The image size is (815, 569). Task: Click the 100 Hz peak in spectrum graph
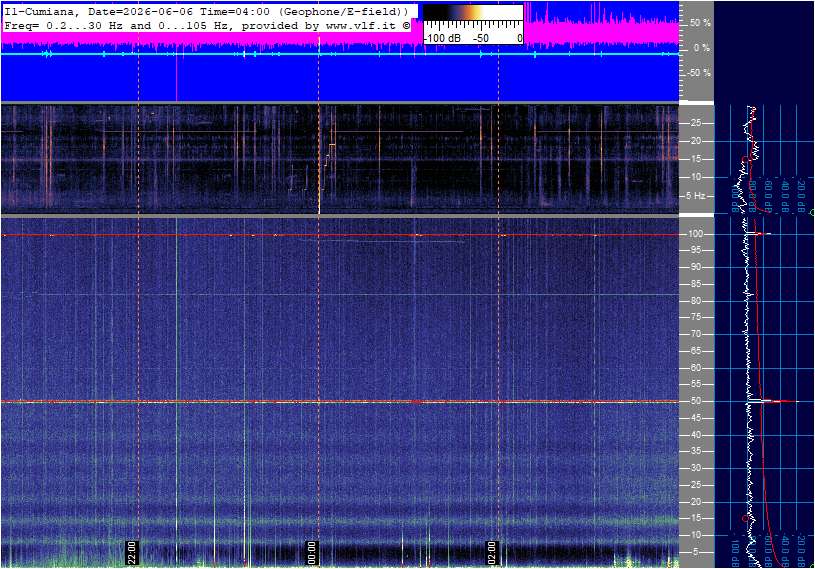pos(760,234)
